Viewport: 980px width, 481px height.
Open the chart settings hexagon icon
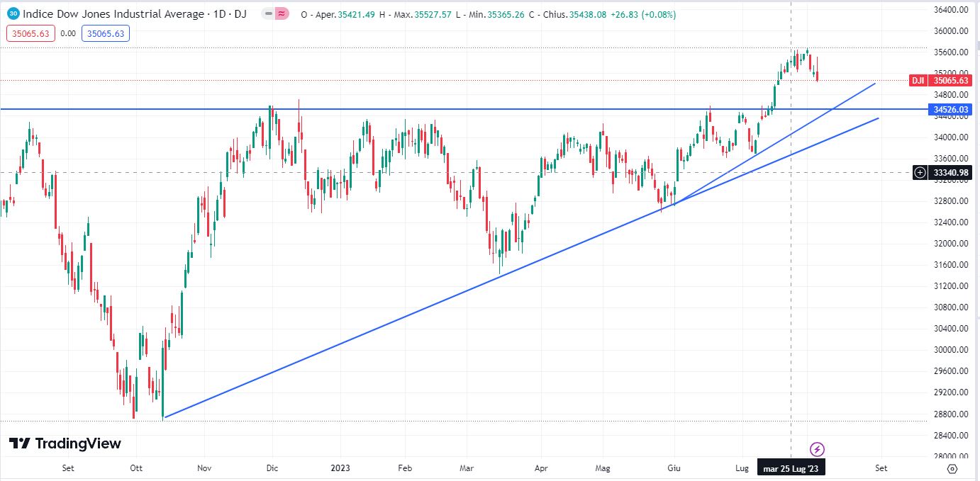tap(952, 468)
